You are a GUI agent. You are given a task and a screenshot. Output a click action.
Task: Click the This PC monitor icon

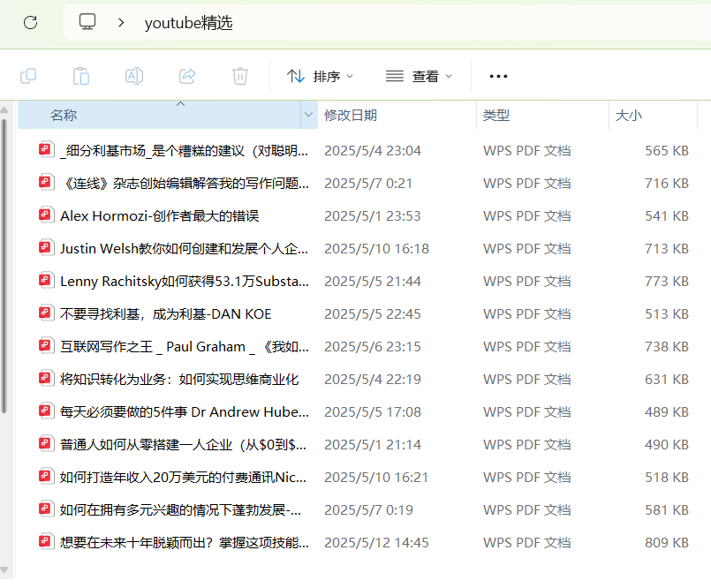click(87, 23)
